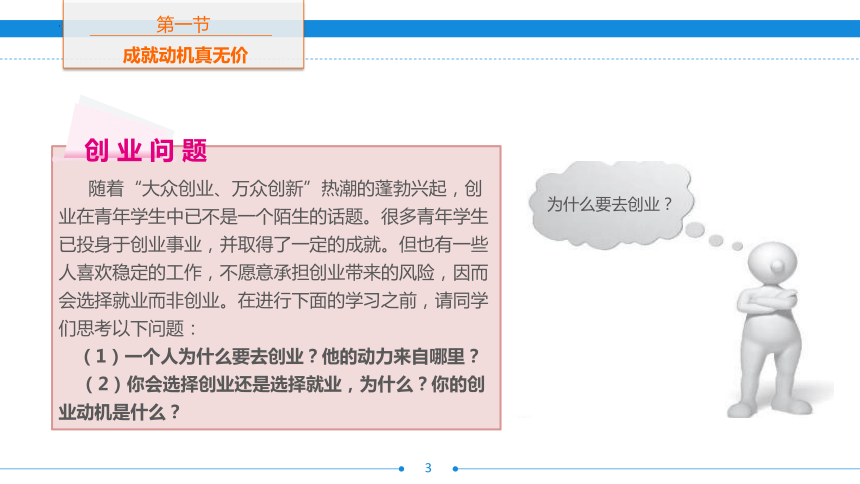Select the pink heading 创业问题
Screen dimensions: 860x484
coord(145,150)
